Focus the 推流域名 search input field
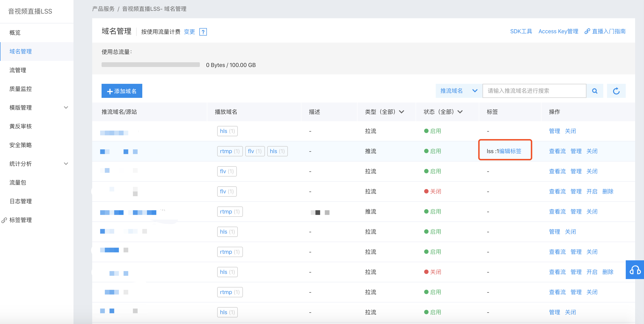This screenshot has height=324, width=644. tap(534, 91)
